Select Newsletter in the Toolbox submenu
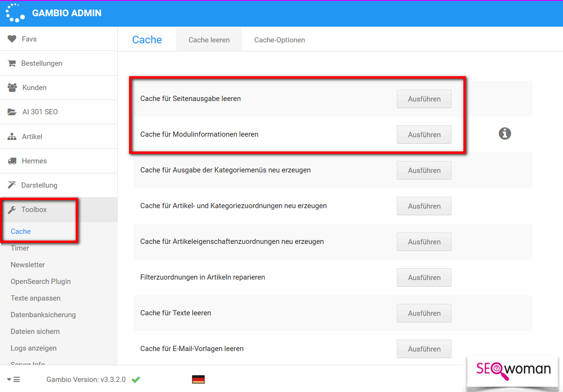 [x=28, y=264]
